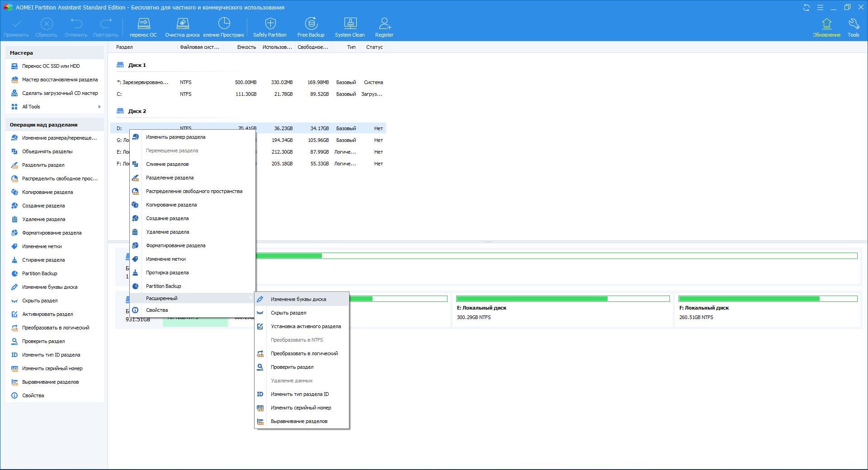Select Форматирование раздела in the context menu
Screen dimensions: 868x470
(175, 245)
